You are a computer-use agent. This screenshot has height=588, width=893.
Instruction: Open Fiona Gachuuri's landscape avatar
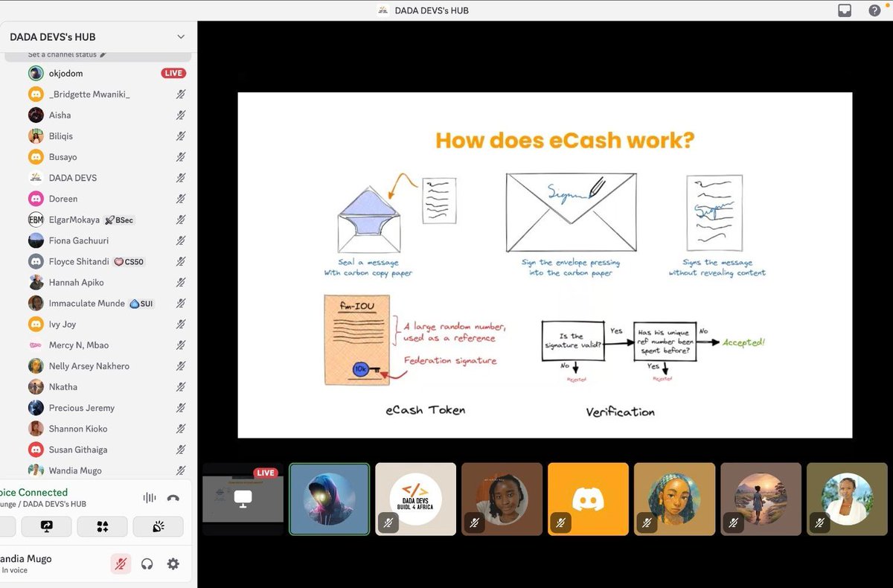coord(36,240)
